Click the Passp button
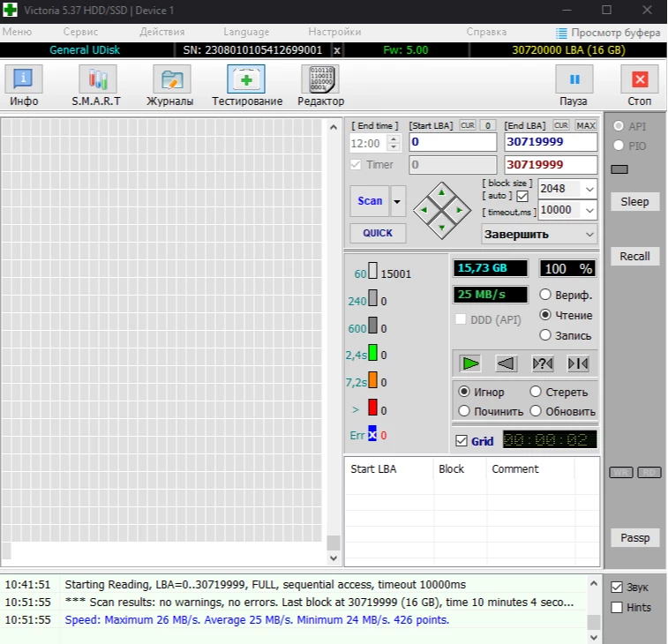Screen dimensions: 668x644 (634, 537)
